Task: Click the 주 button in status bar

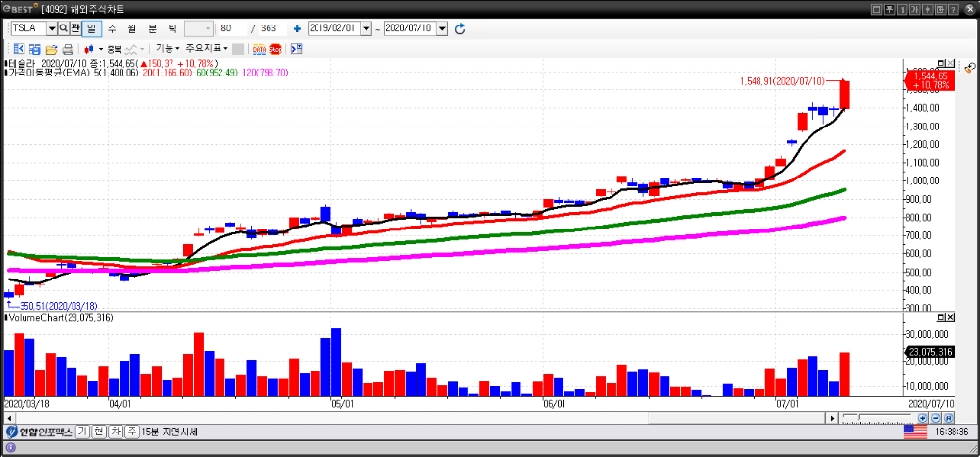Action: click(x=132, y=432)
